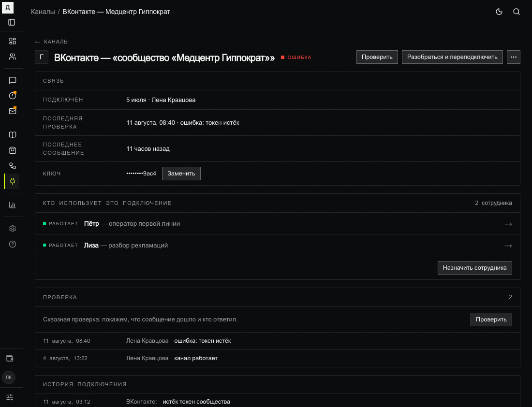Click the «2 сотрудника» counter
The width and height of the screenshot is (532, 407).
point(493,203)
